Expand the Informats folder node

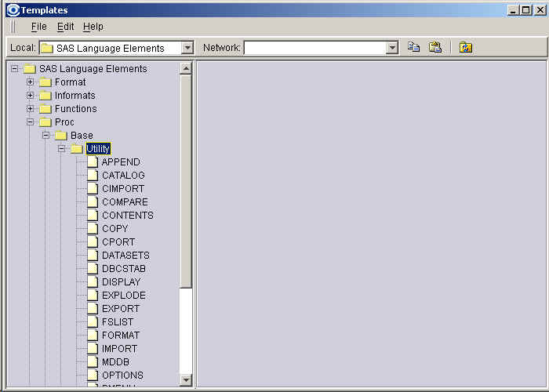(x=30, y=95)
